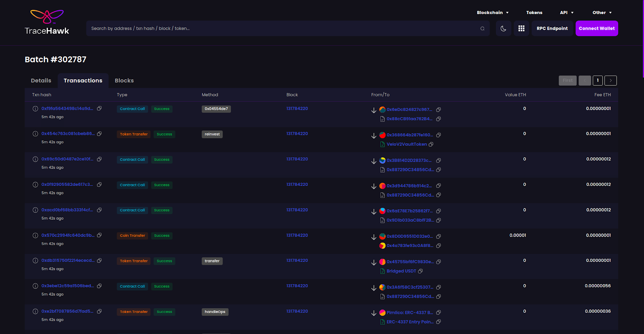Open the API dropdown menu

(x=566, y=12)
